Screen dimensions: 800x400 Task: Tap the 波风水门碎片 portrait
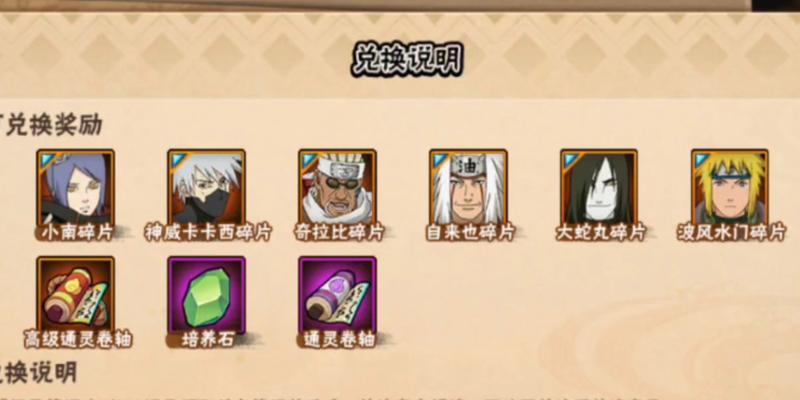click(730, 187)
